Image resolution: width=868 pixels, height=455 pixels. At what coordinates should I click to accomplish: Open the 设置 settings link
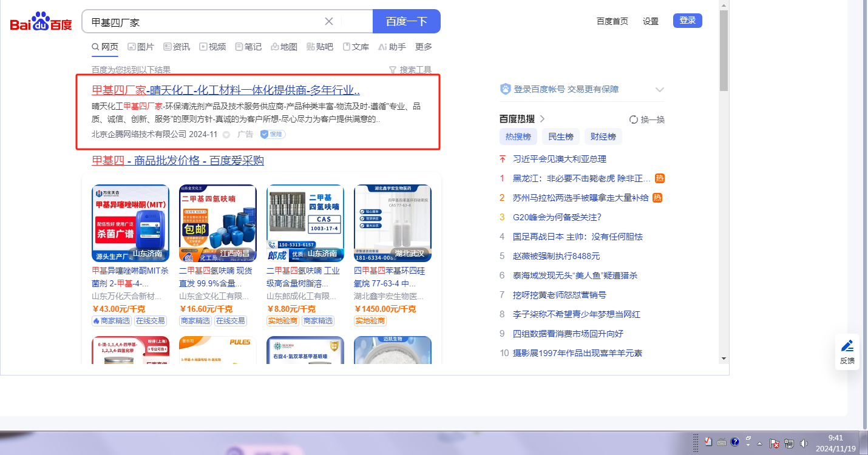(x=651, y=21)
